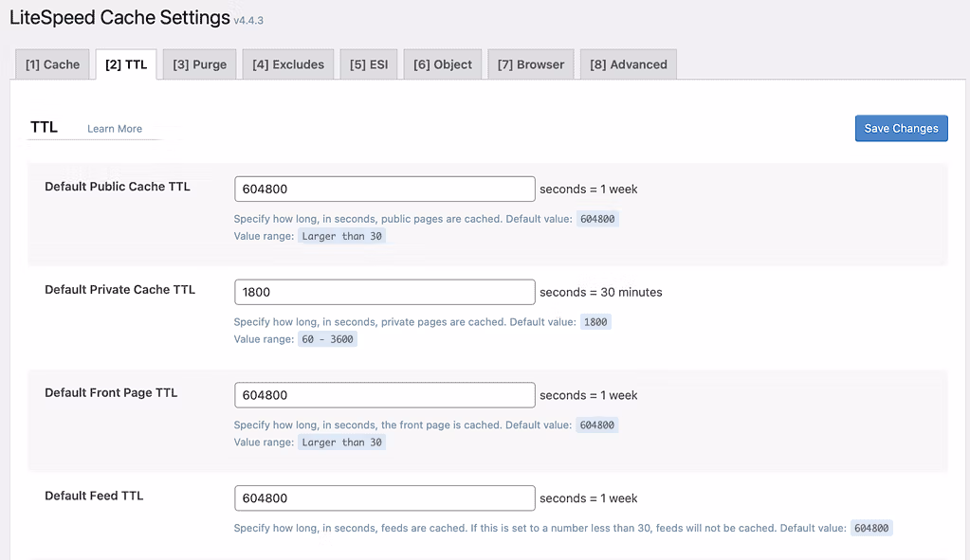
Task: Select the [2] TTL tab
Action: click(x=126, y=64)
